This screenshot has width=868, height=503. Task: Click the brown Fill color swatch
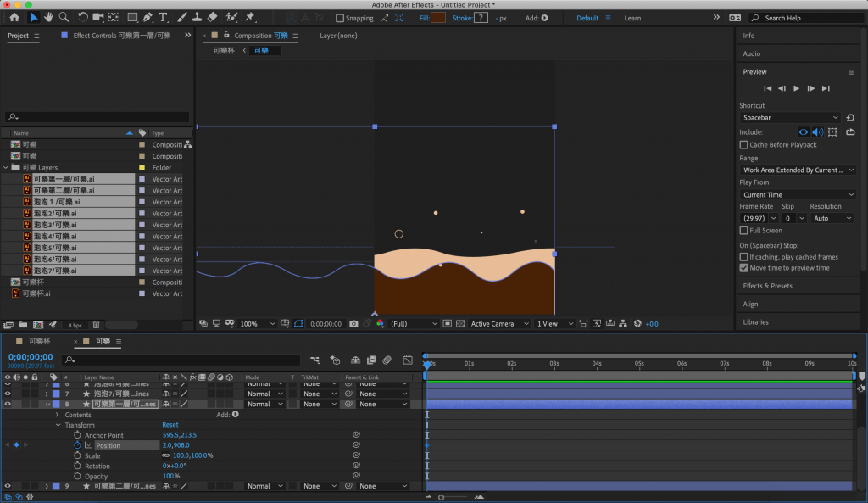tap(438, 18)
